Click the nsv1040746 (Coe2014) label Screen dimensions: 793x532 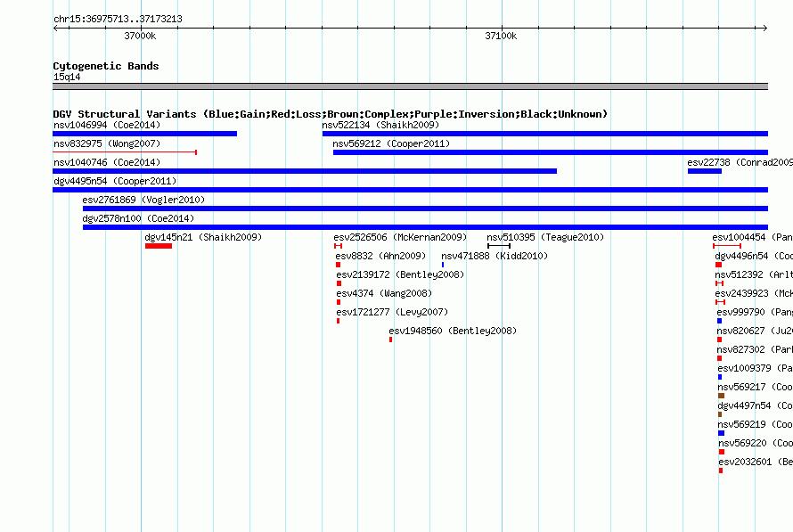point(107,162)
